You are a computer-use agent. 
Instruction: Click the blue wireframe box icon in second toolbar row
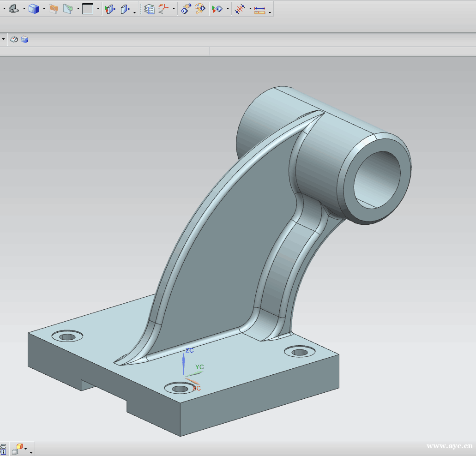24,40
